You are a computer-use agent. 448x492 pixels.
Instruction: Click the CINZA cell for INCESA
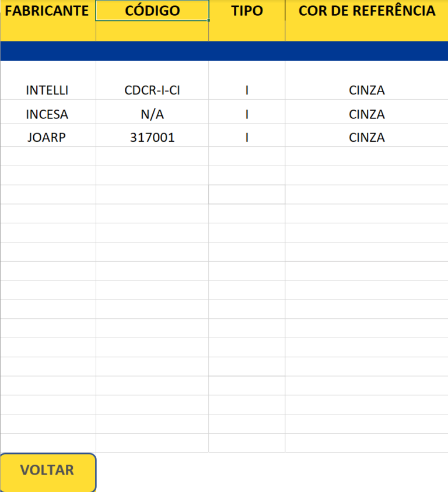tap(366, 114)
